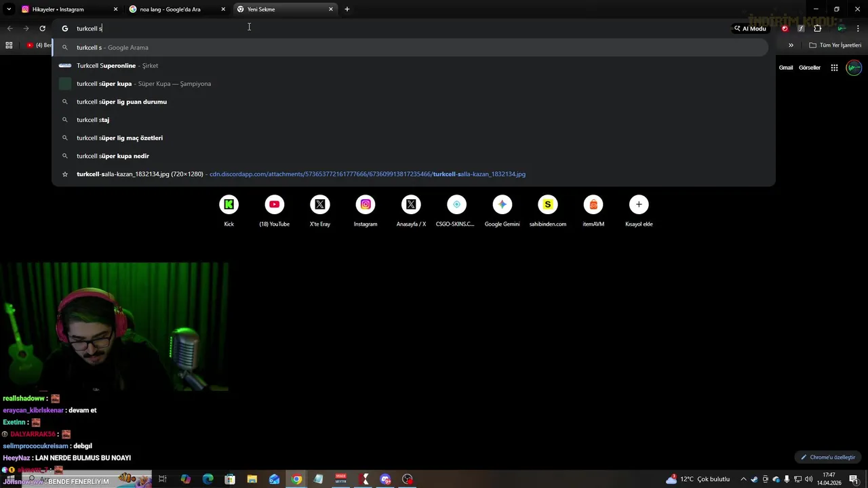Open Chrome from the taskbar
This screenshot has width=868, height=488.
296,479
